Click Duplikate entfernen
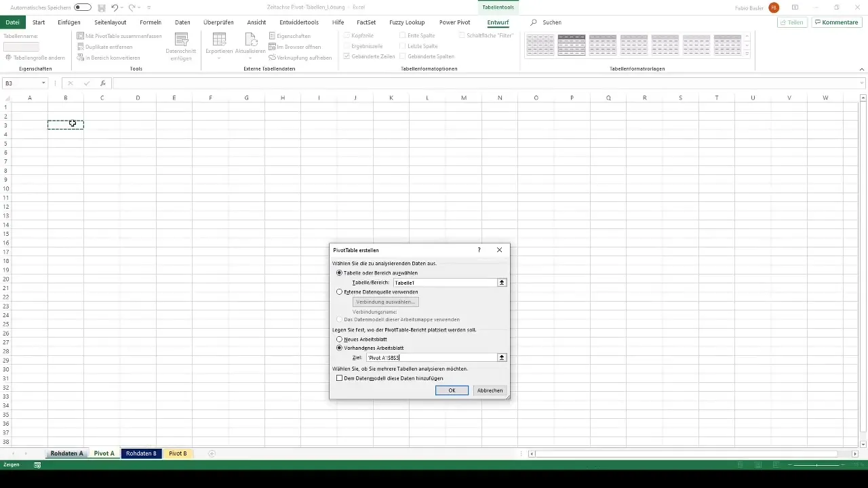Screen dimensions: 868x488 tap(106, 47)
